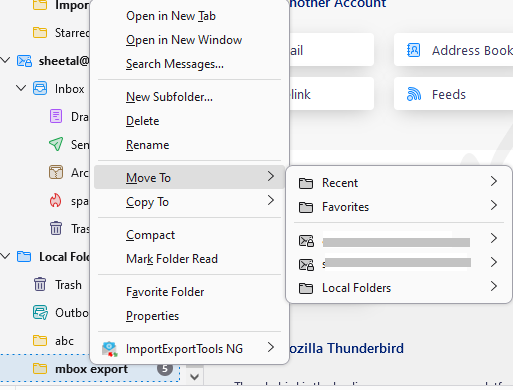Select the abc folder

[64, 341]
